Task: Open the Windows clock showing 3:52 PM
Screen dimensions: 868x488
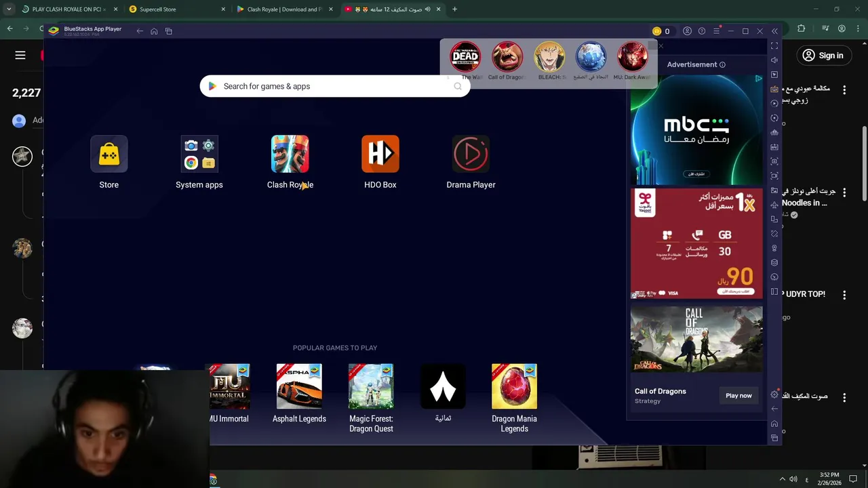Action: pos(829,479)
